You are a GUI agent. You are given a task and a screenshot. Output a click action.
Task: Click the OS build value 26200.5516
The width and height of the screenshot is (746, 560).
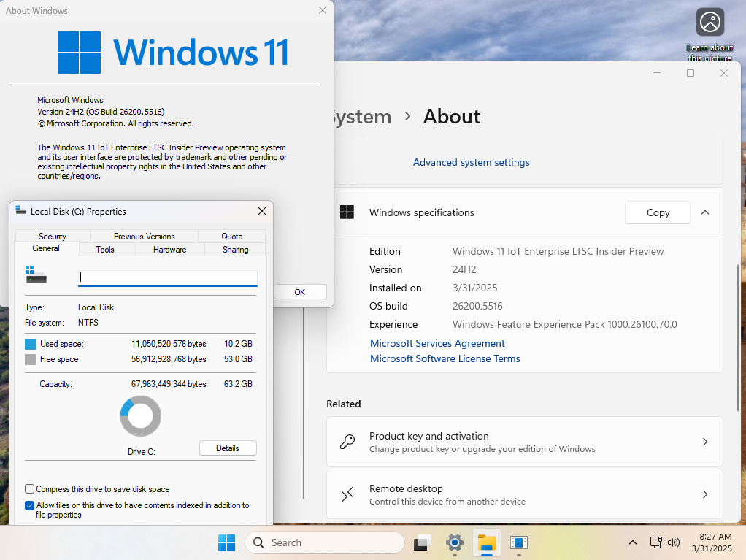pos(477,306)
